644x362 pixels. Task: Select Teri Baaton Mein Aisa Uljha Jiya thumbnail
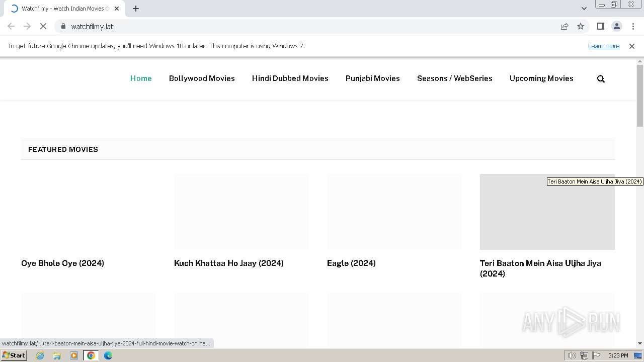coord(547,212)
